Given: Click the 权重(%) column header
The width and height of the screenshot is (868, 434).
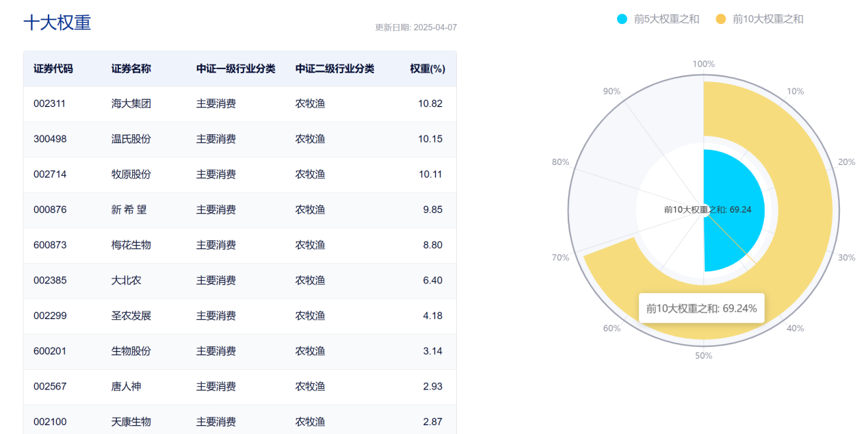Looking at the screenshot, I should 428,68.
